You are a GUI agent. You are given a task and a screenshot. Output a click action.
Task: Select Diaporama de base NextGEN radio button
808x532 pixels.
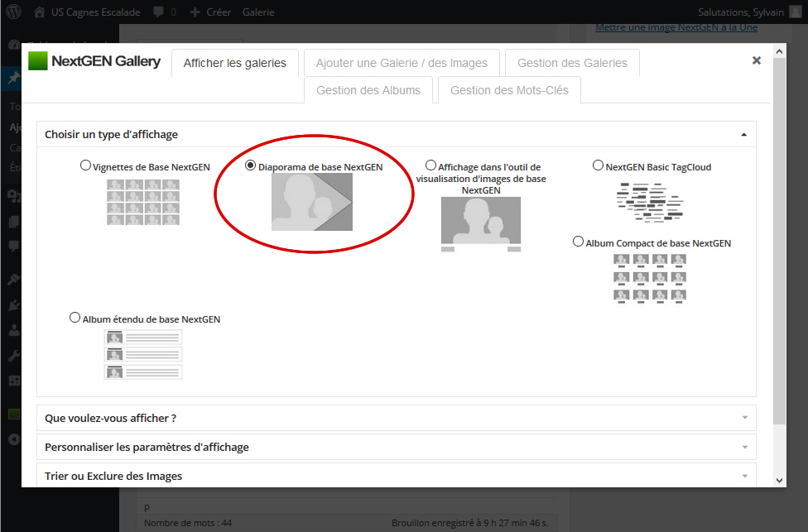tap(251, 165)
